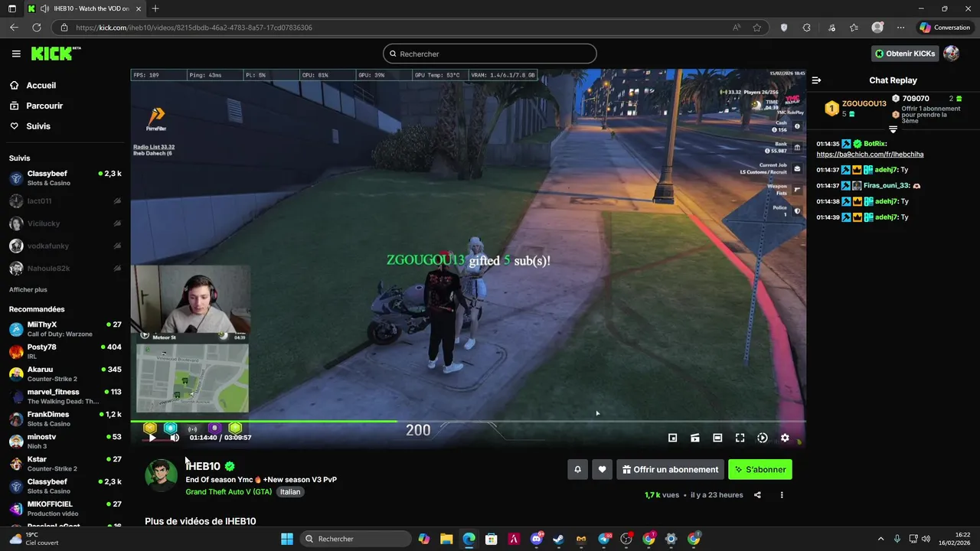Open Kstar recommended channel
980x551 pixels.
click(65, 464)
